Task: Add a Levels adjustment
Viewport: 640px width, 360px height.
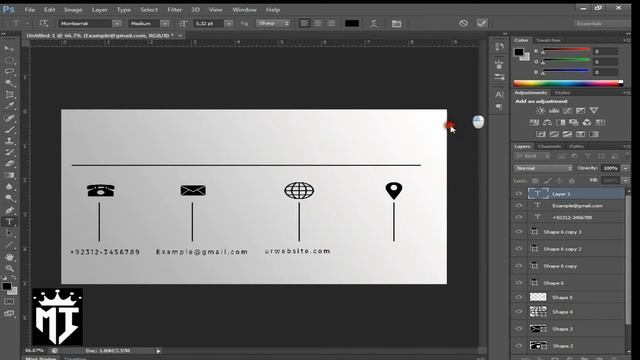Action: coord(554,111)
